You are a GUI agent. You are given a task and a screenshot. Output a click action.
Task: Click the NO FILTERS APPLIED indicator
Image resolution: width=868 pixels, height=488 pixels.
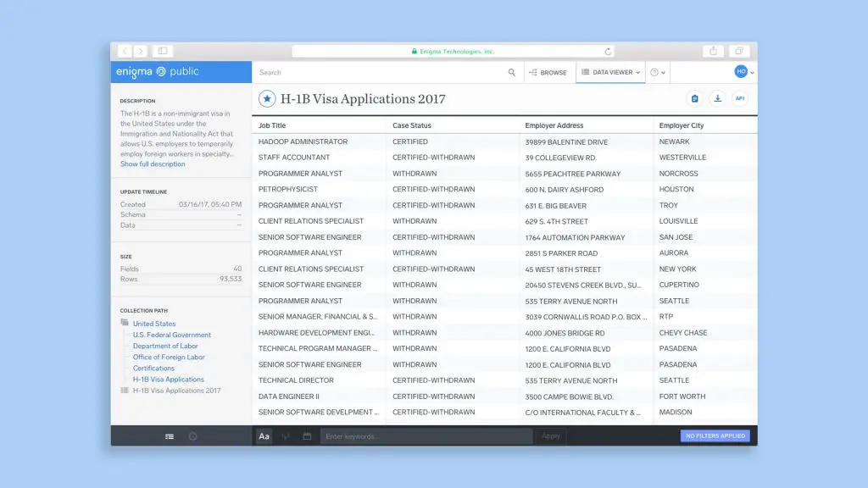click(x=713, y=435)
